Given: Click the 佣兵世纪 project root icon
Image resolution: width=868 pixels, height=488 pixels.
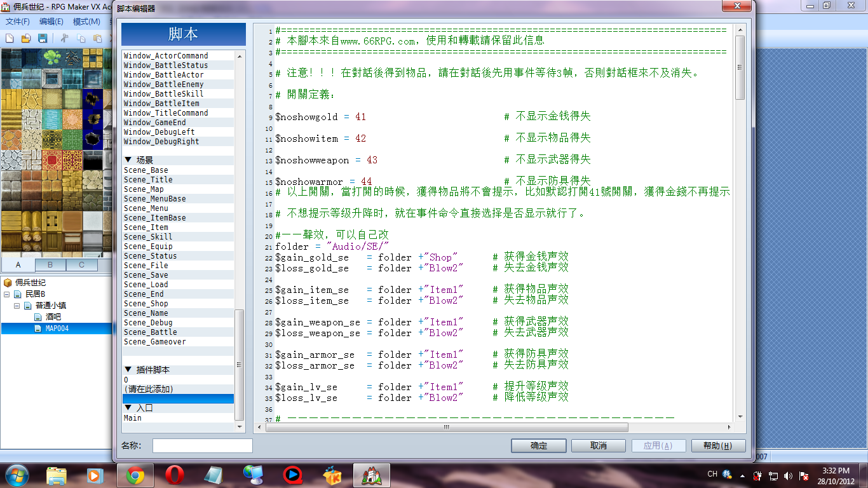Looking at the screenshot, I should pyautogui.click(x=8, y=283).
